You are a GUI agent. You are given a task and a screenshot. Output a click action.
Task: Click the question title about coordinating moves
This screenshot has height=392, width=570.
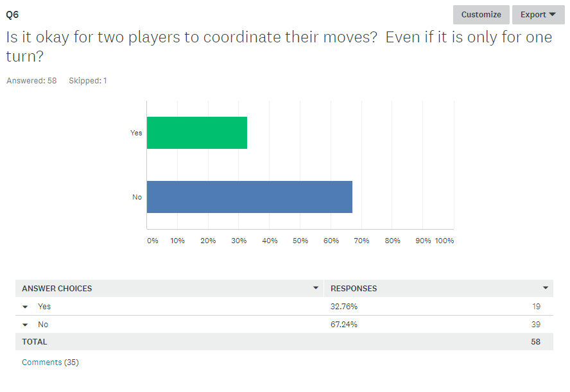[x=279, y=46]
